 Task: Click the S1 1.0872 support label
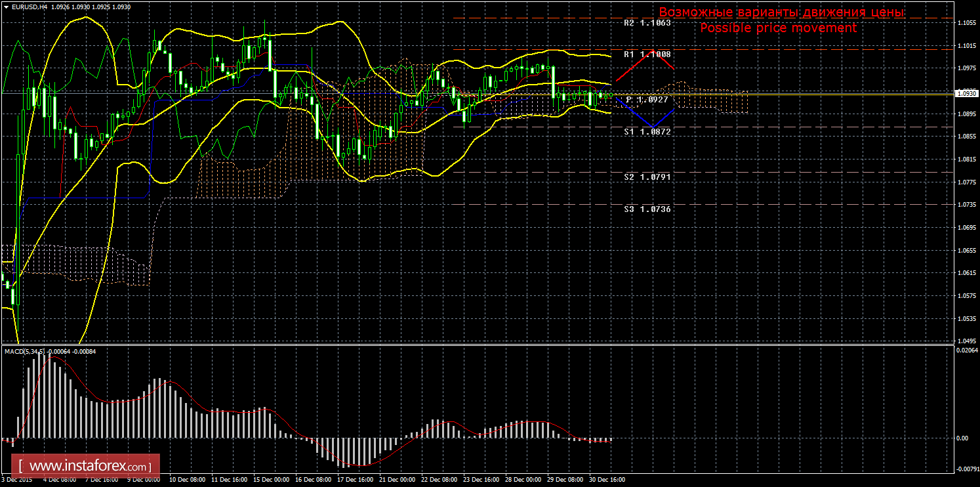click(x=647, y=132)
